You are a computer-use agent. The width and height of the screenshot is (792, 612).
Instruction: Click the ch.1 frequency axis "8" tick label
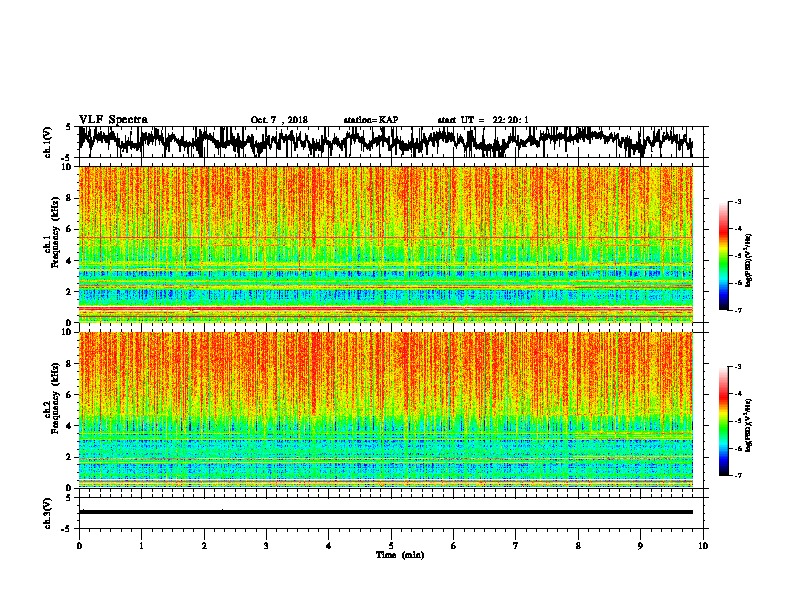69,198
